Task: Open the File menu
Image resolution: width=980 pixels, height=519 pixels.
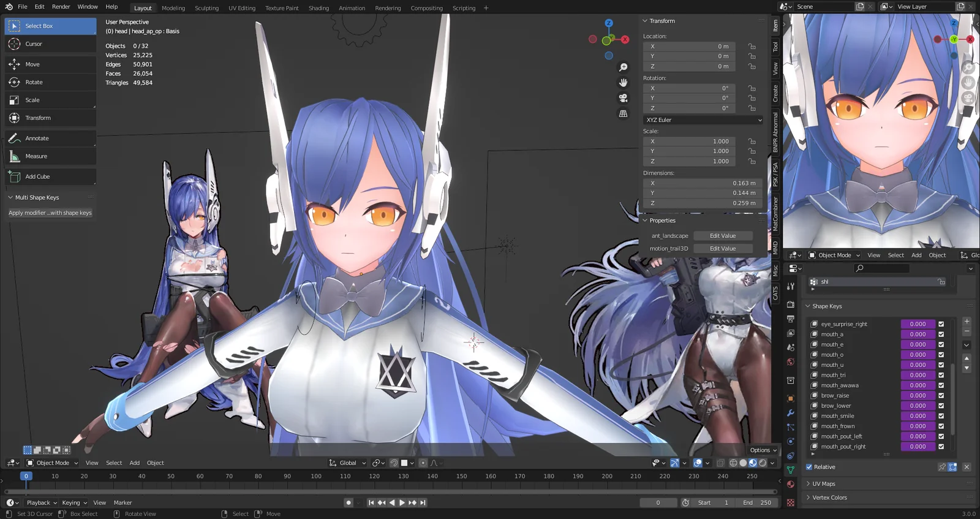Action: click(x=23, y=7)
